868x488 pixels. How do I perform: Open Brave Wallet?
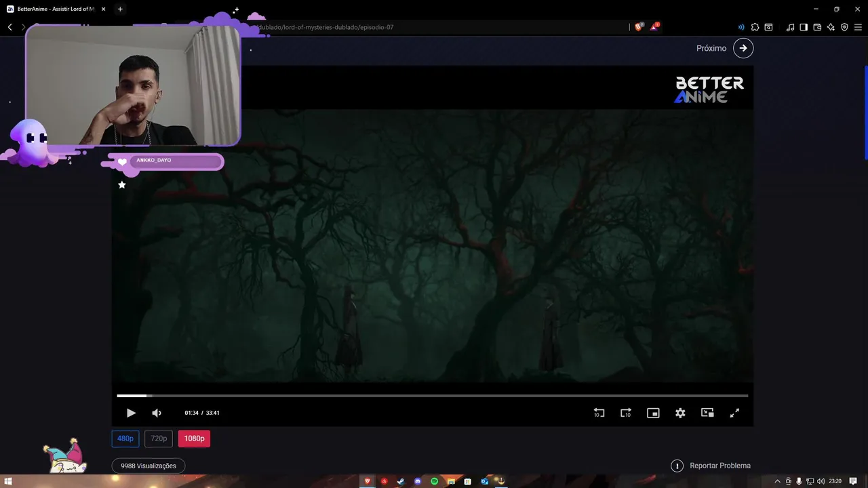coord(817,27)
